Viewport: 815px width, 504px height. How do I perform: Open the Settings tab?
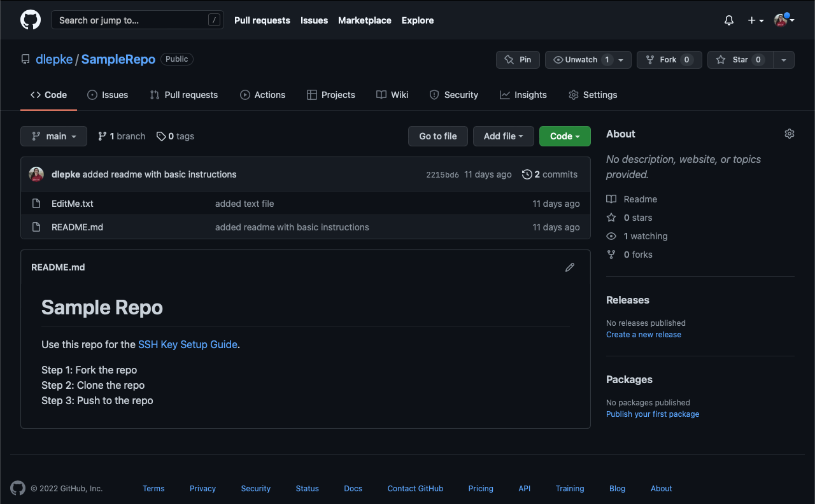pyautogui.click(x=593, y=95)
